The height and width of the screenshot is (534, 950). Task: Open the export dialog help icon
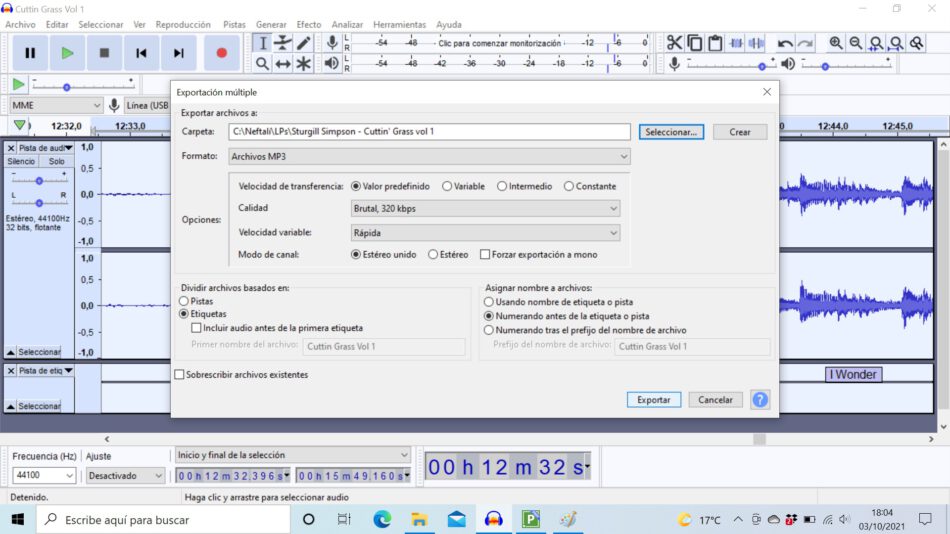pos(760,399)
